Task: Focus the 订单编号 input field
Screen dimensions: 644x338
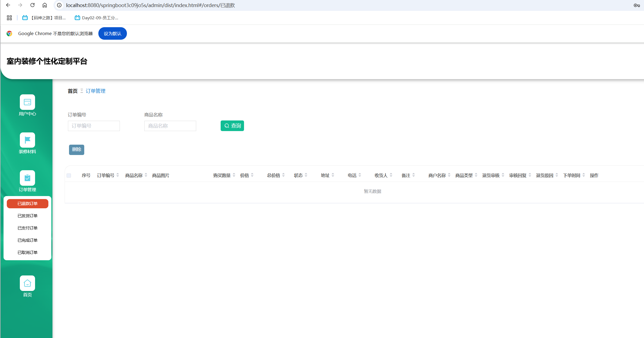Action: tap(94, 126)
